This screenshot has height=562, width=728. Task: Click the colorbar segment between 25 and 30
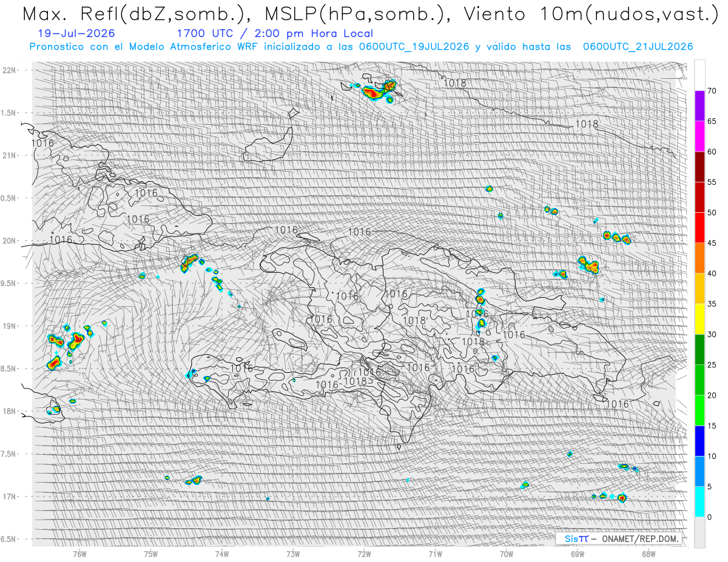coord(699,349)
